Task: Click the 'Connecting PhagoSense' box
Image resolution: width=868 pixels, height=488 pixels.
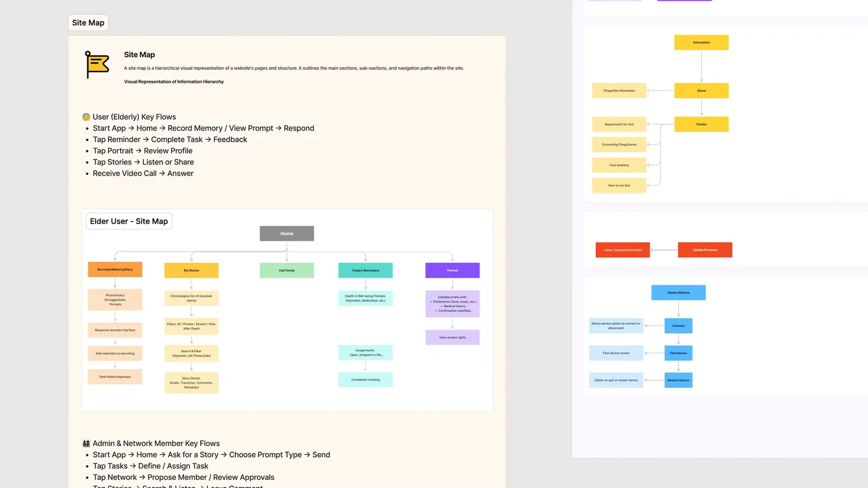Action: click(x=619, y=145)
